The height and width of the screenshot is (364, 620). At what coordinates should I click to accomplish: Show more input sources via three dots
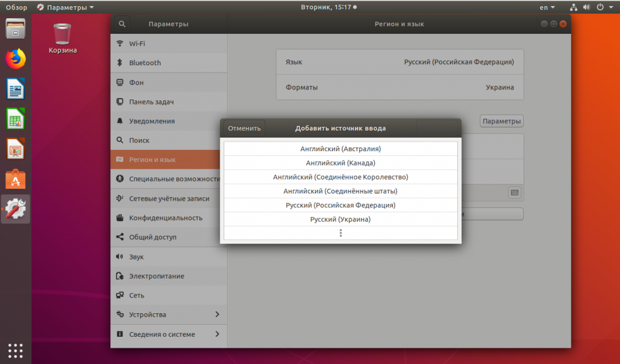340,233
